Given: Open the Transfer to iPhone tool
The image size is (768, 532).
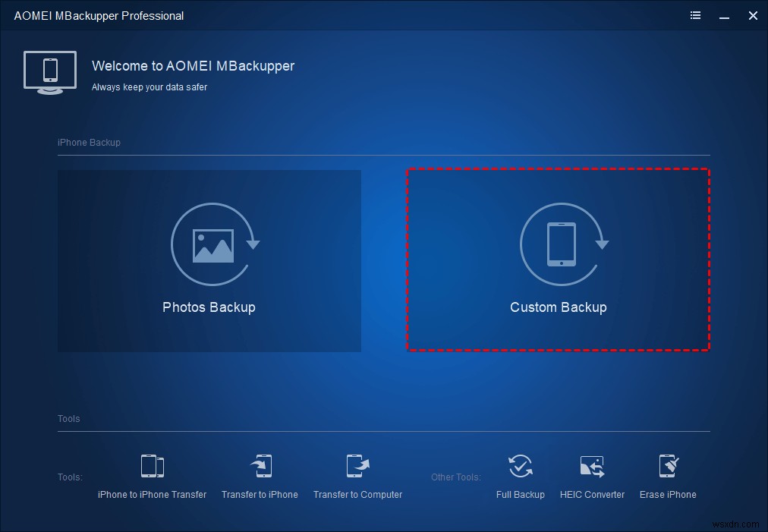Looking at the screenshot, I should [260, 477].
